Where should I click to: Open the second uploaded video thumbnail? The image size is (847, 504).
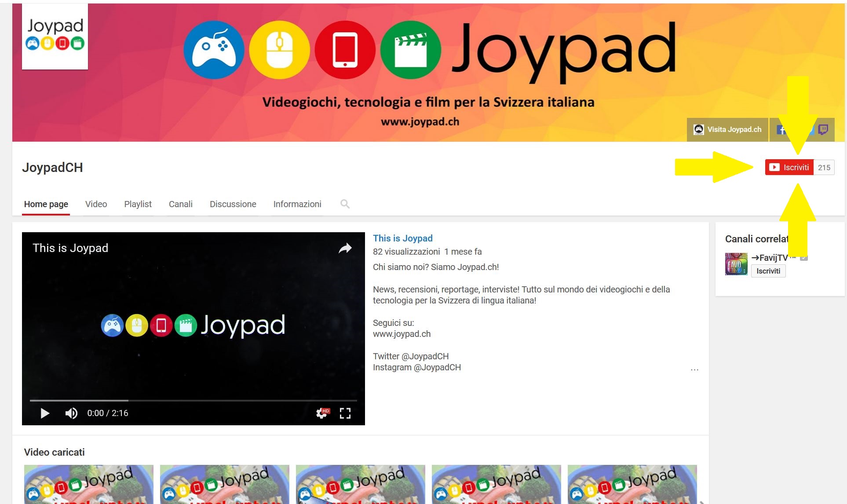point(225,484)
